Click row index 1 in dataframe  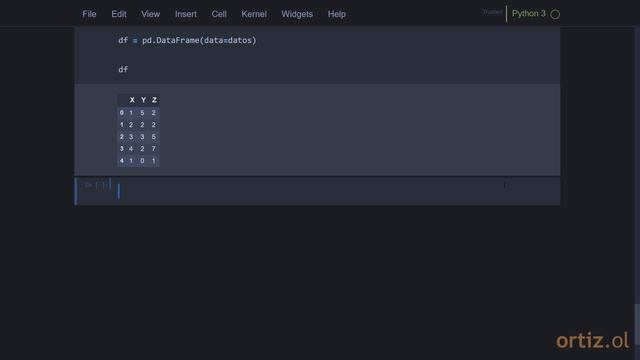(x=122, y=125)
